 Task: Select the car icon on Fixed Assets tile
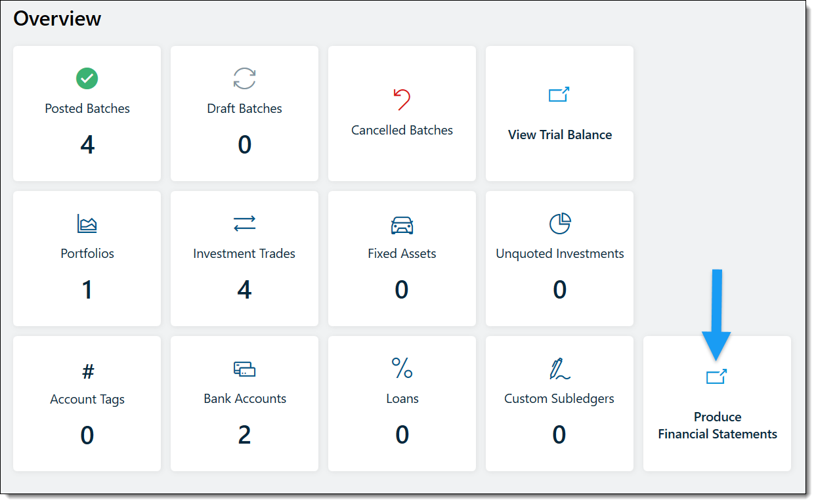coord(401,223)
